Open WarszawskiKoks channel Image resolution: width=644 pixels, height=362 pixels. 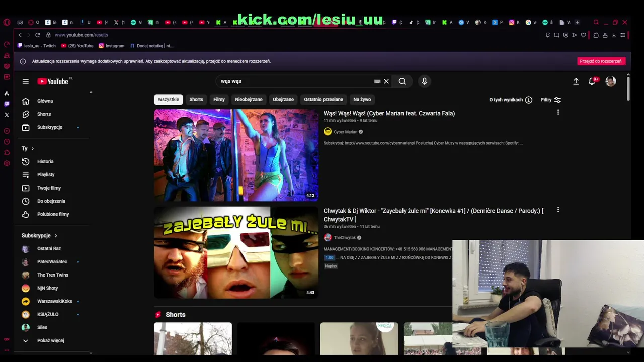[x=53, y=301]
